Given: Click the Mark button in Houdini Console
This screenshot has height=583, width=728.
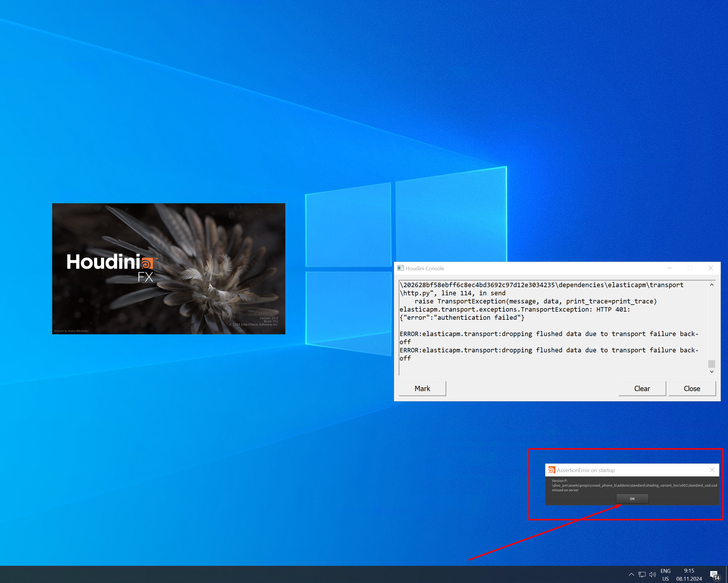Looking at the screenshot, I should 422,388.
